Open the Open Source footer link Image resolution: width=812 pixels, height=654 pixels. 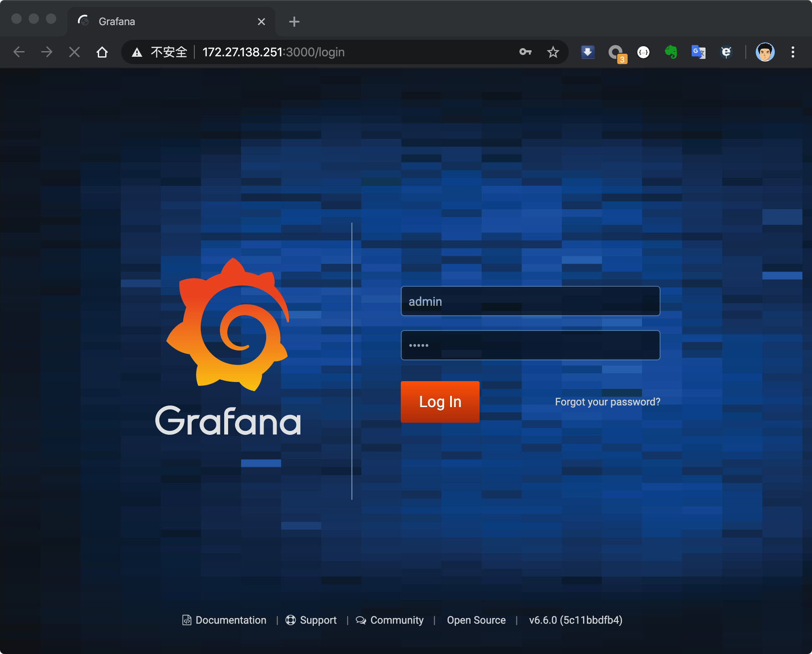pyautogui.click(x=476, y=620)
